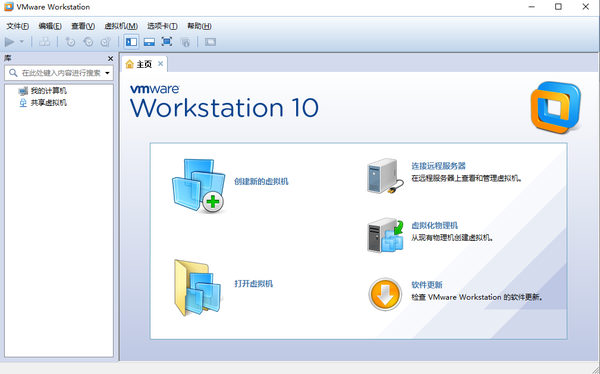Click the revert to snapshot toolbar icon
This screenshot has height=374, width=600.
coord(88,42)
